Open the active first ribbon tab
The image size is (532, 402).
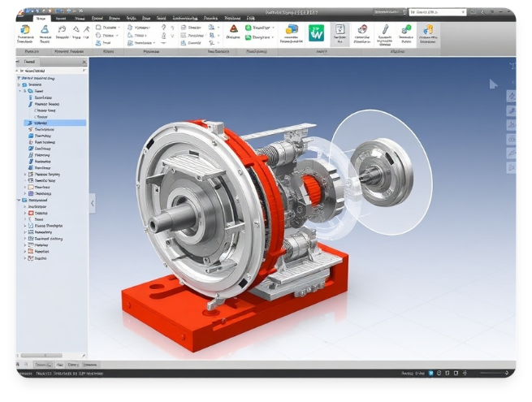click(37, 17)
